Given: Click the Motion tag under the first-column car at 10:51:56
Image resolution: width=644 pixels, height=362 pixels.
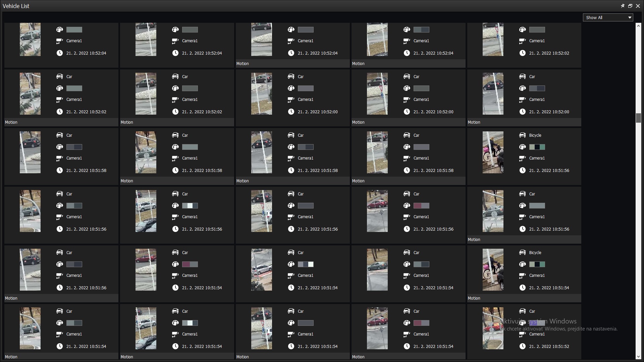Looking at the screenshot, I should (x=11, y=298).
